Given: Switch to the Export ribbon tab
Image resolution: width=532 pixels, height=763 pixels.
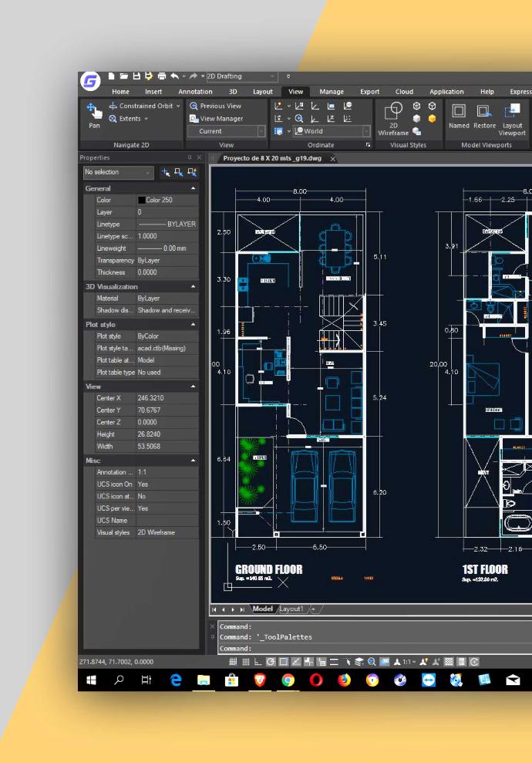Looking at the screenshot, I should coord(369,92).
